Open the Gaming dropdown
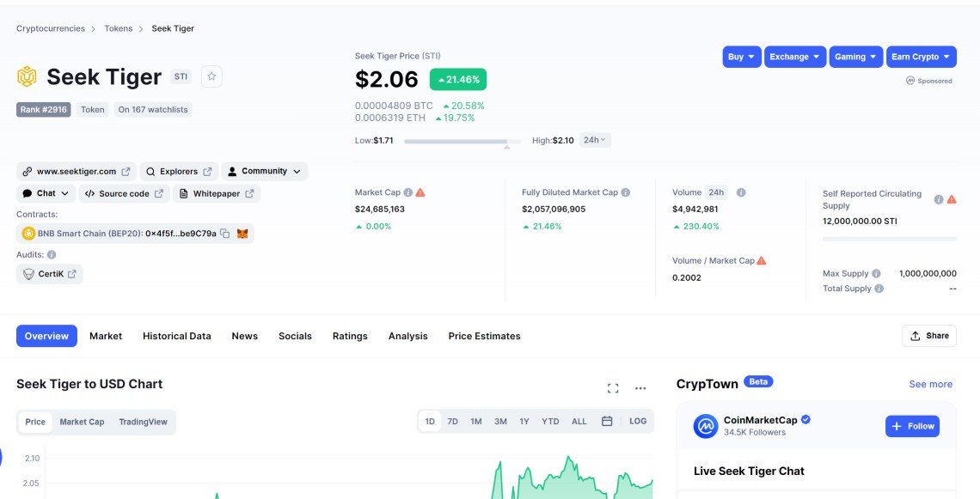 coord(856,57)
